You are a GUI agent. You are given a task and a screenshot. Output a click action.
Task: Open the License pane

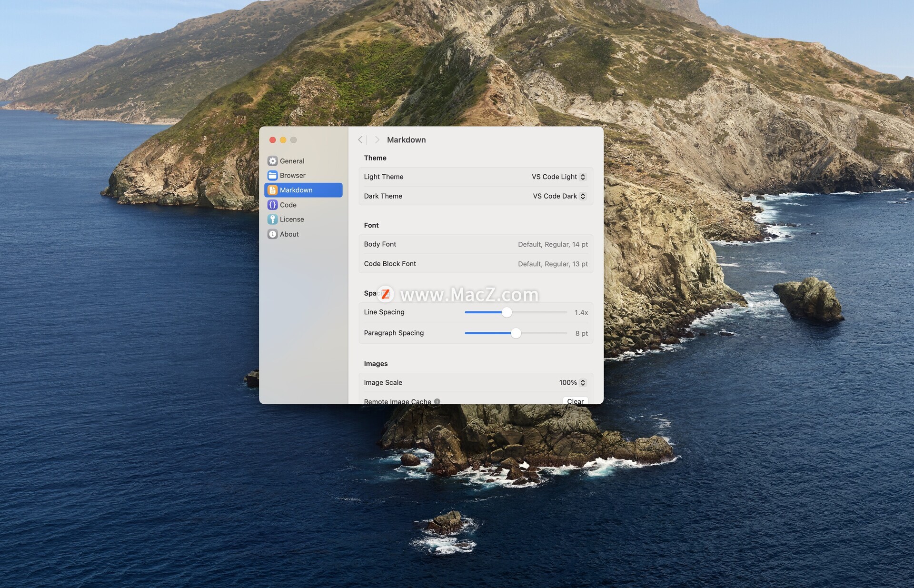[x=303, y=219]
